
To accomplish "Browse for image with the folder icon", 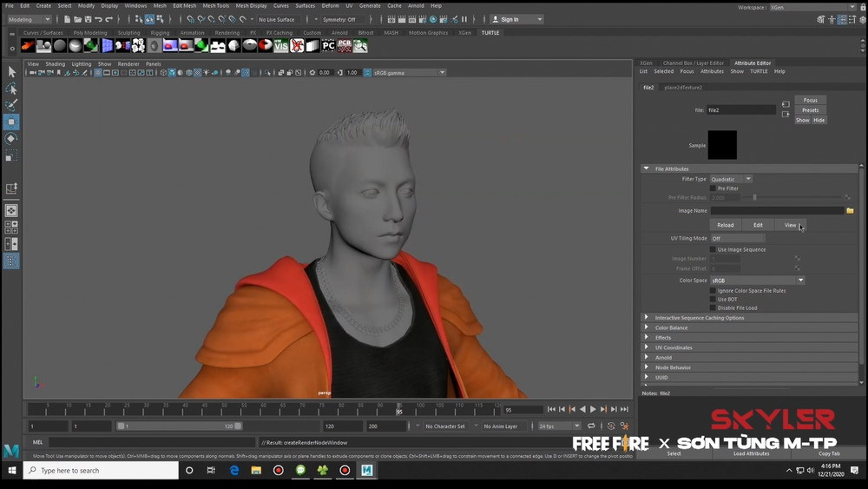I will 851,210.
